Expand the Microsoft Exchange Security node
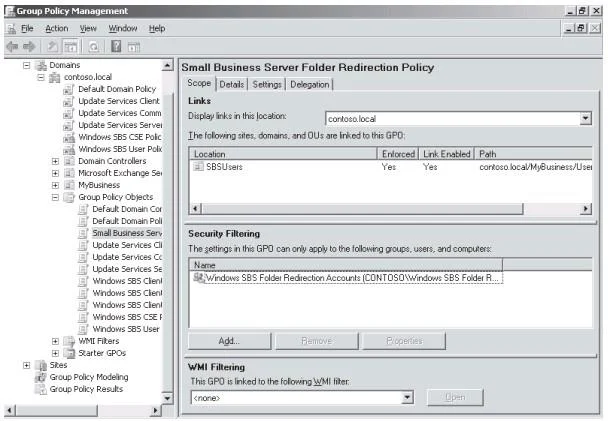Image resolution: width=608 pixels, height=421 pixels. (x=55, y=173)
